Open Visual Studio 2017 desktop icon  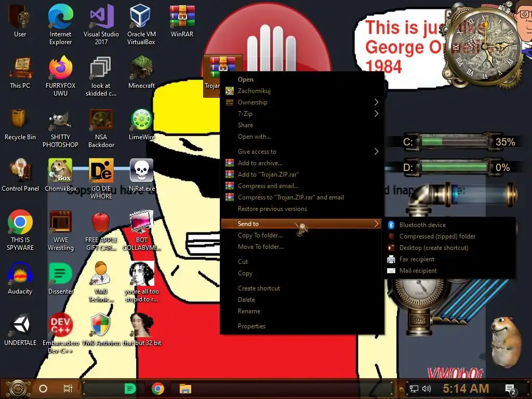(x=101, y=24)
